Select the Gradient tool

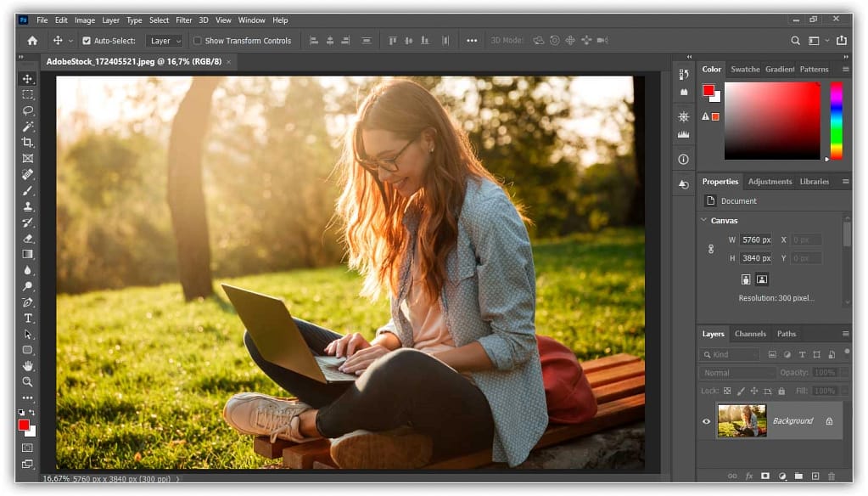point(27,255)
